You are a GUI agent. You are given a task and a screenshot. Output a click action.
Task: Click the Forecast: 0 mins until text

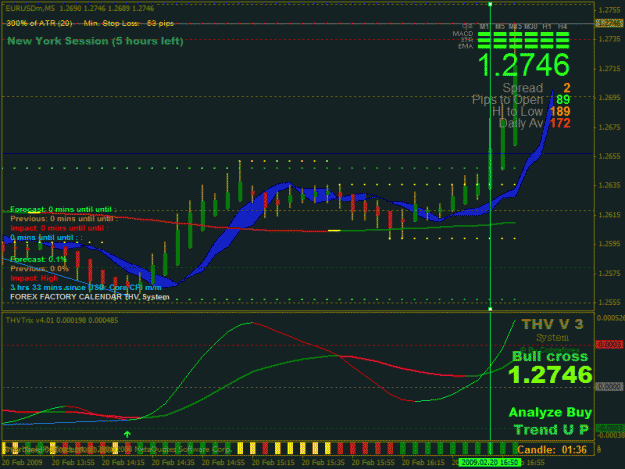(63, 210)
